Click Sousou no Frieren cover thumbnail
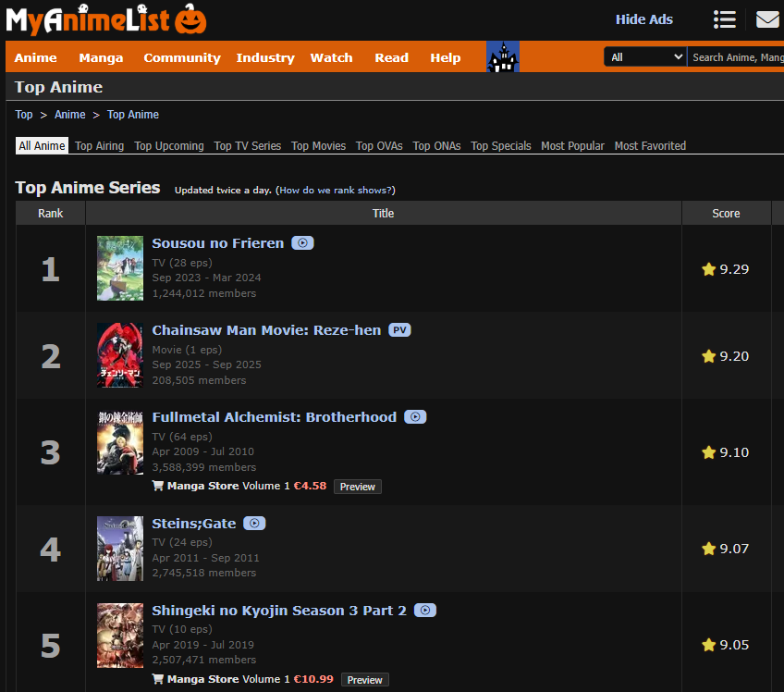The image size is (784, 692). (120, 268)
